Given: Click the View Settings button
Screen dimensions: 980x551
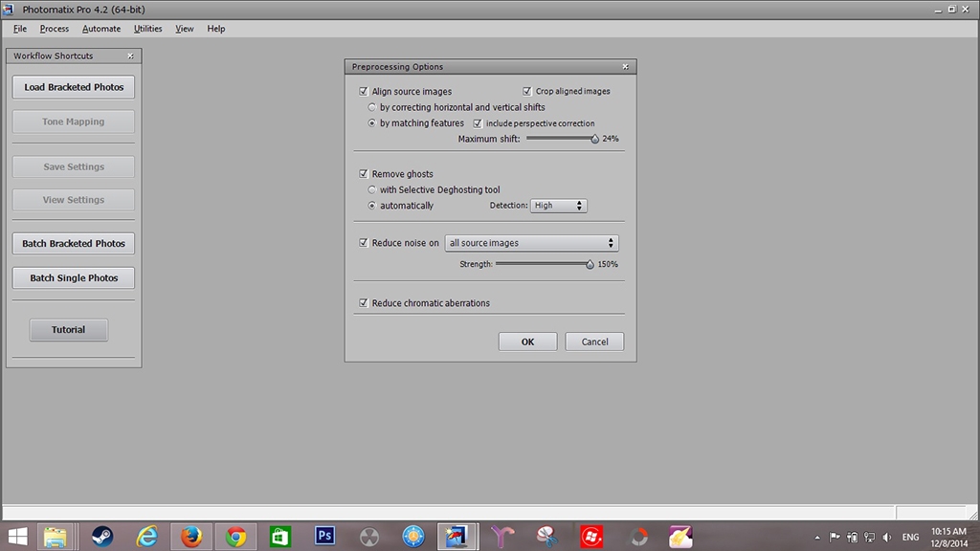Looking at the screenshot, I should [74, 200].
